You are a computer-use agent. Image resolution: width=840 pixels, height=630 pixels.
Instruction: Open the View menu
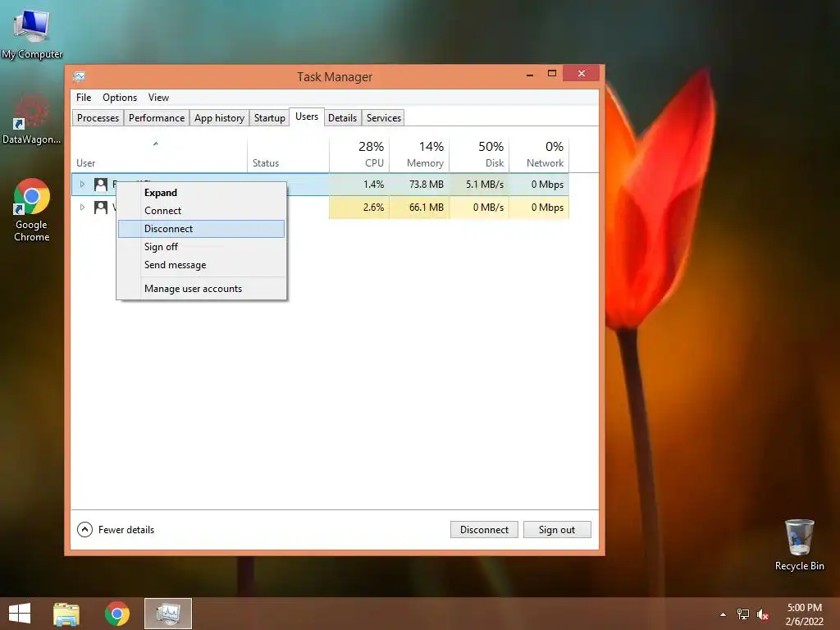tap(158, 98)
